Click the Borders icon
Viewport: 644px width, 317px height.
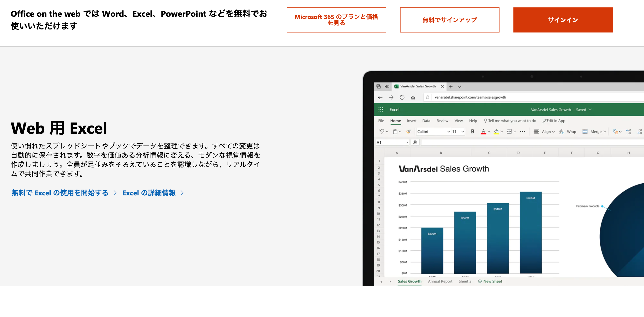point(509,131)
